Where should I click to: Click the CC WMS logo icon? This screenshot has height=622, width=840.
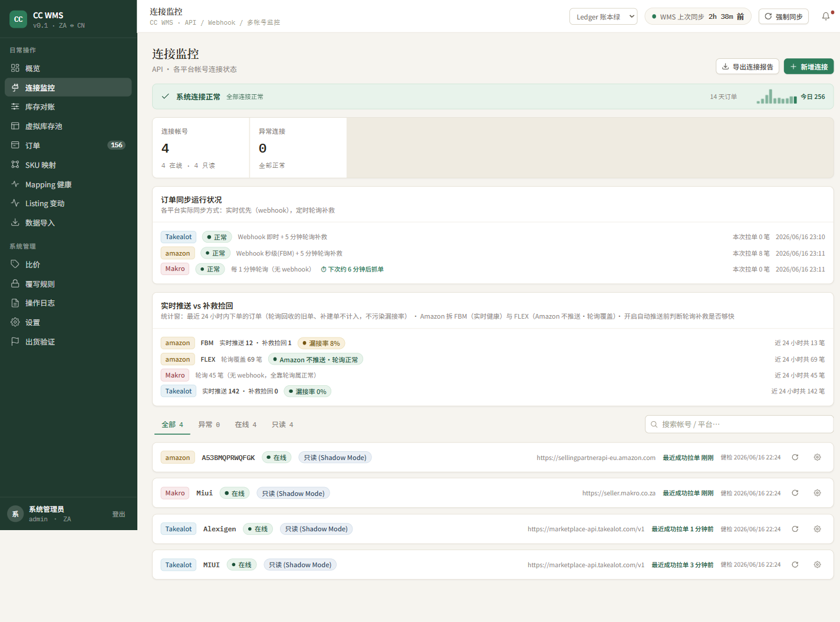click(18, 19)
